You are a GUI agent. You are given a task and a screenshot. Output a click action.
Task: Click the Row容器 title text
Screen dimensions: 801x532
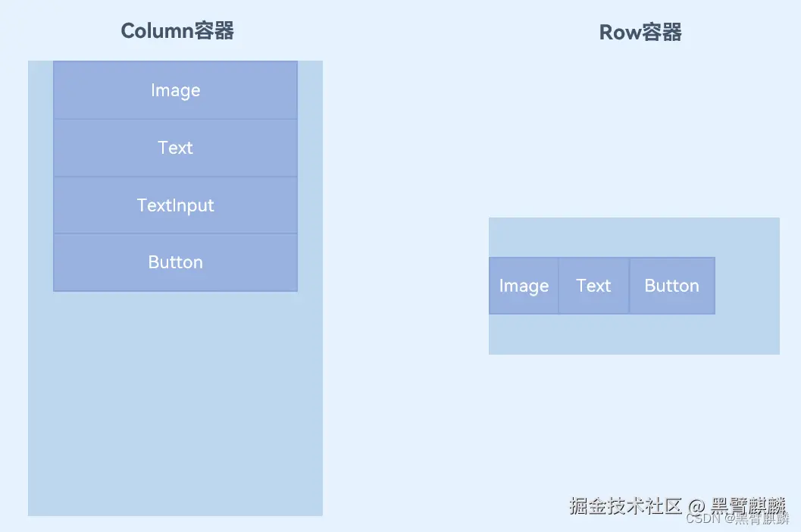coord(640,32)
